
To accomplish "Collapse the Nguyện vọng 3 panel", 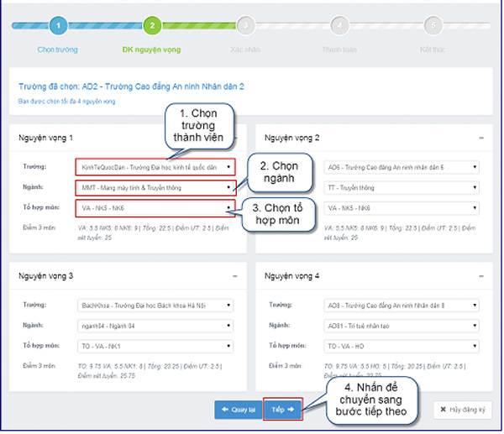I will tap(235, 275).
